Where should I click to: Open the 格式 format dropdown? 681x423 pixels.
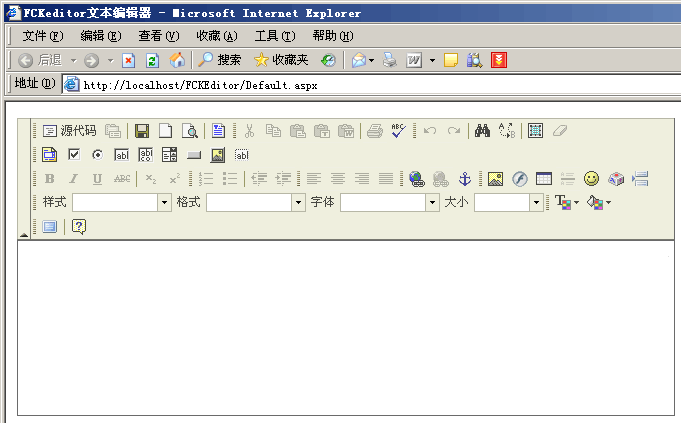pos(256,203)
